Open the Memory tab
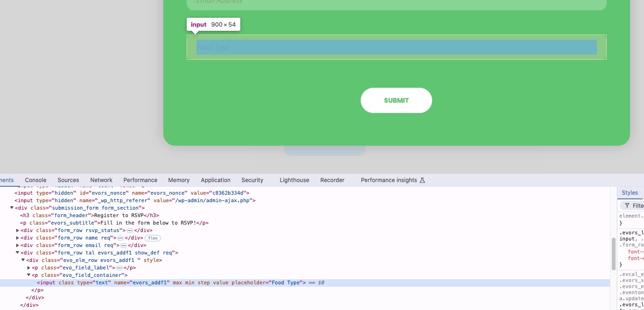The image size is (644, 310). pos(179,180)
